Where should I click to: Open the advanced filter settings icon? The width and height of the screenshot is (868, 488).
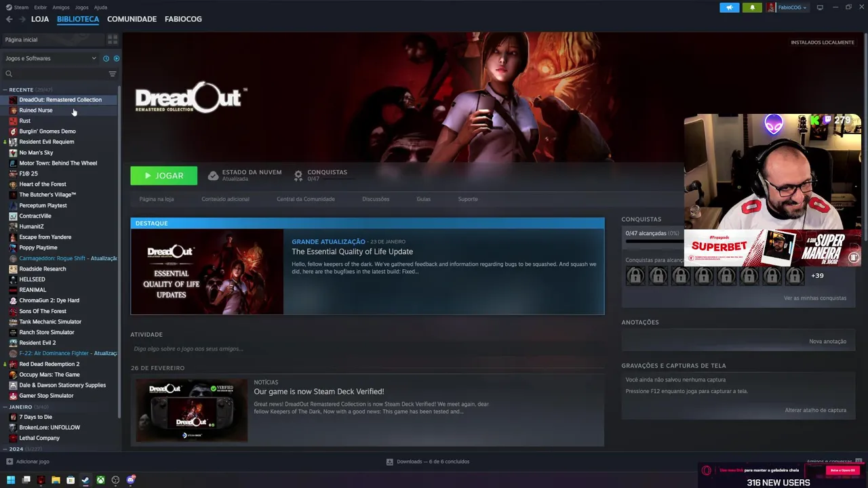tap(113, 74)
